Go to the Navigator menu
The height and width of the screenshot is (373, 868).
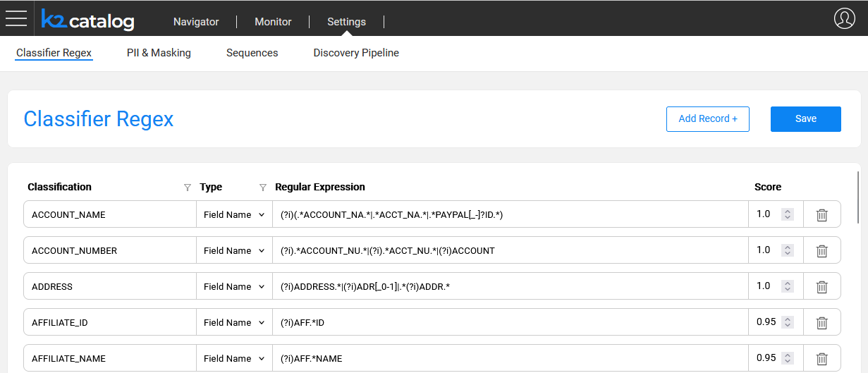coord(196,22)
